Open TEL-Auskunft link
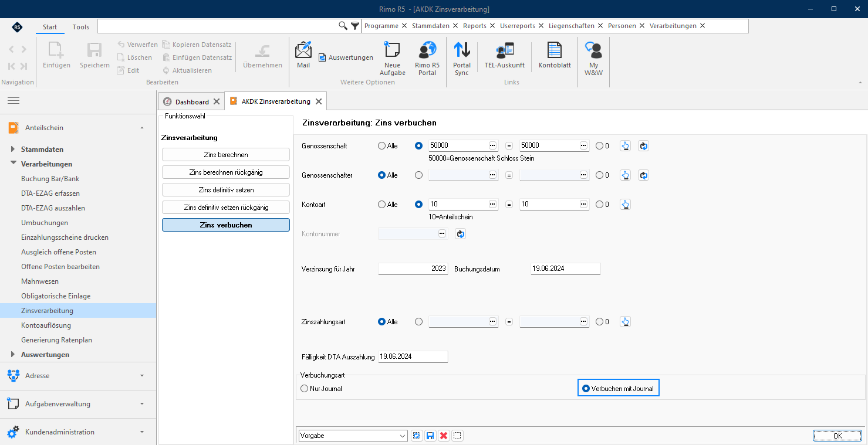Screen dimensions: 868x445 pos(504,56)
